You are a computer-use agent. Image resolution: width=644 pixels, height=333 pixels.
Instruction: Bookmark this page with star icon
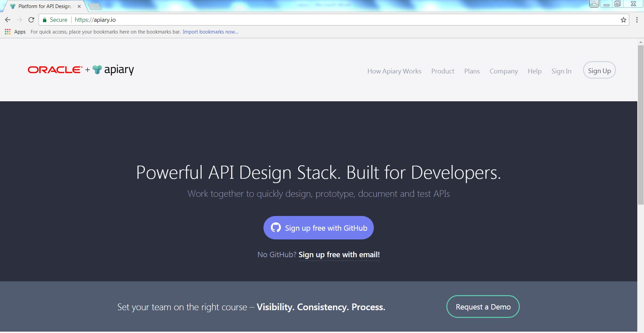pos(623,20)
